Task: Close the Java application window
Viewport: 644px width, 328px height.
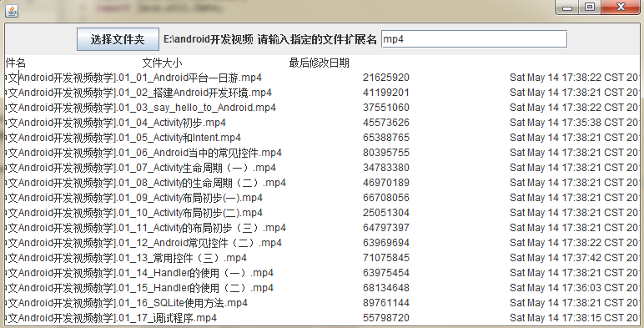Action: coord(621,8)
